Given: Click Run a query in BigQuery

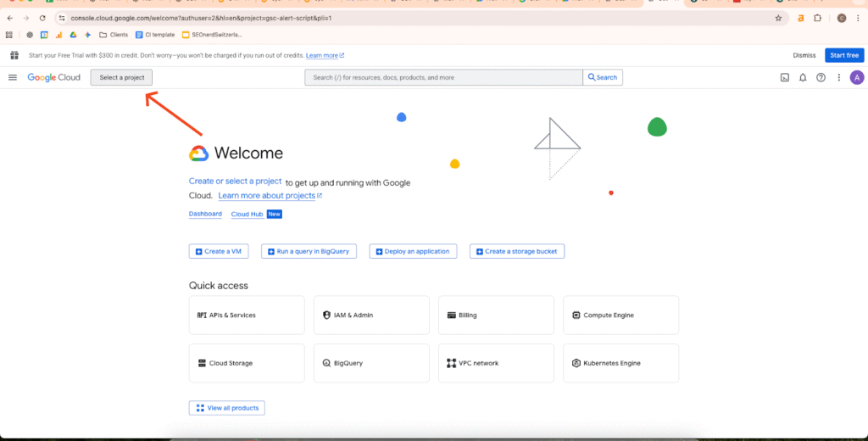Looking at the screenshot, I should tap(309, 252).
